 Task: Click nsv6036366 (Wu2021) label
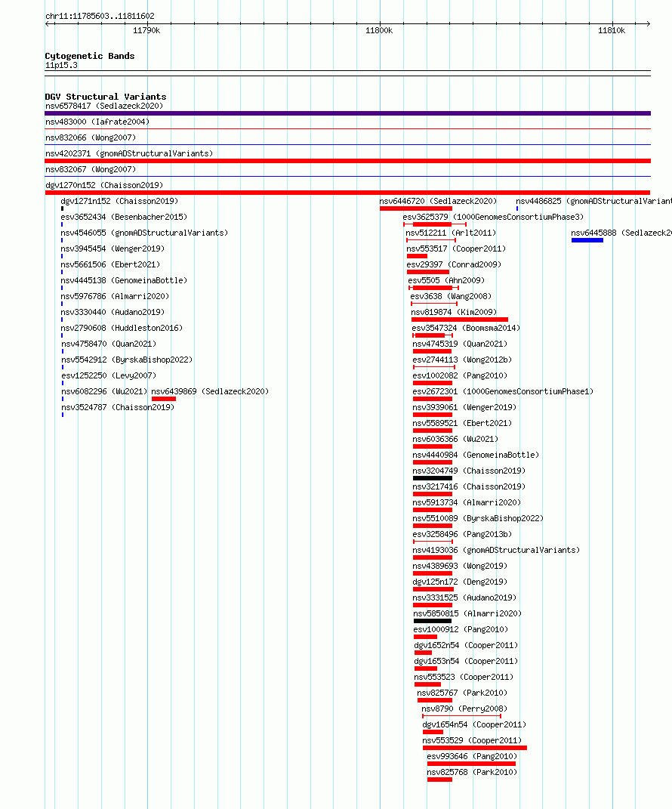click(x=455, y=439)
